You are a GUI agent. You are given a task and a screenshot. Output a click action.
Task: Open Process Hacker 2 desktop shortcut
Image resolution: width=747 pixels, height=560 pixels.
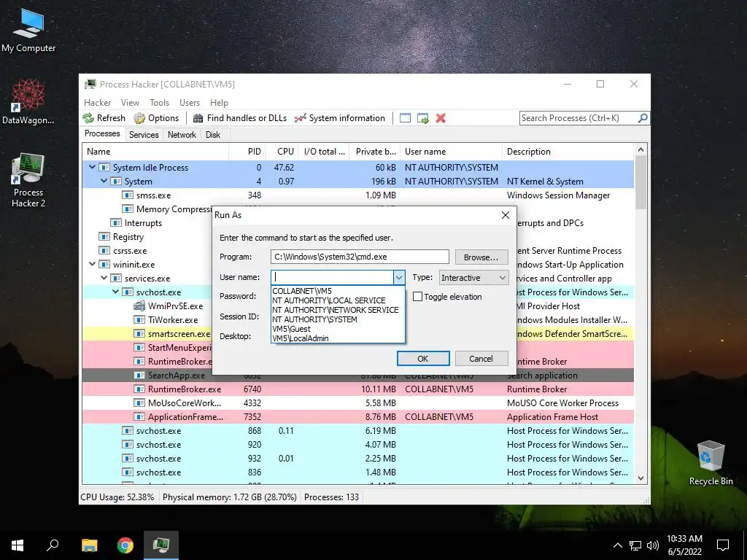(x=28, y=180)
